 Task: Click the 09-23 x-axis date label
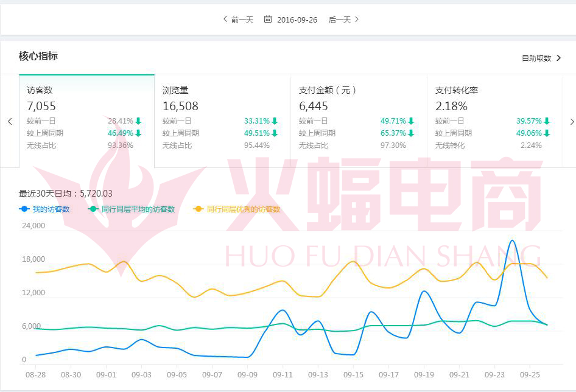pyautogui.click(x=494, y=375)
